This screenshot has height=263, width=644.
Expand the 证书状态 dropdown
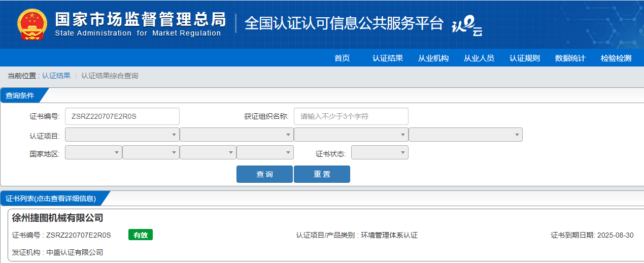tap(380, 152)
